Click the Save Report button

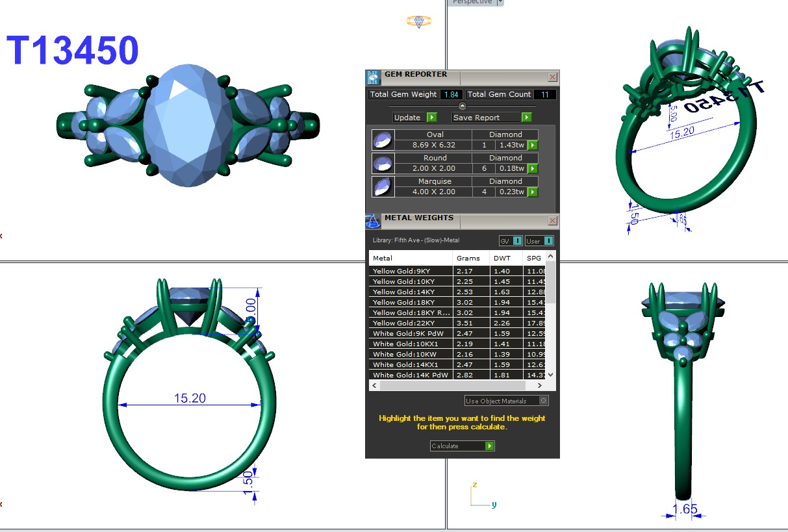point(492,118)
